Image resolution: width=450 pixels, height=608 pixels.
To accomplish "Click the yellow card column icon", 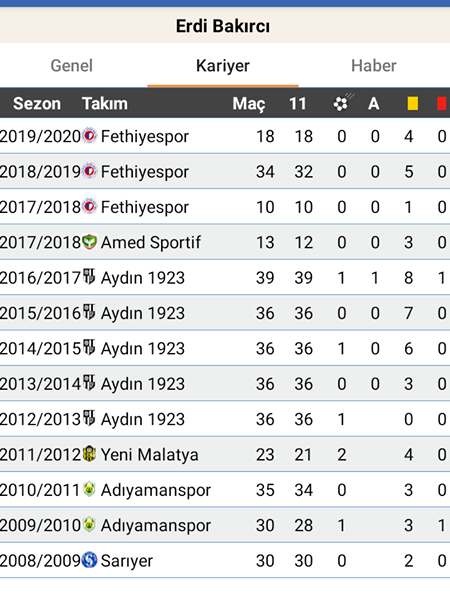I will click(x=412, y=104).
